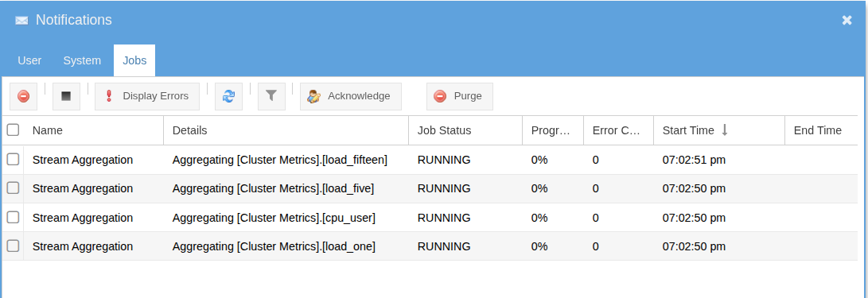
Task: Click the black stop square toolbar button
Action: (66, 96)
